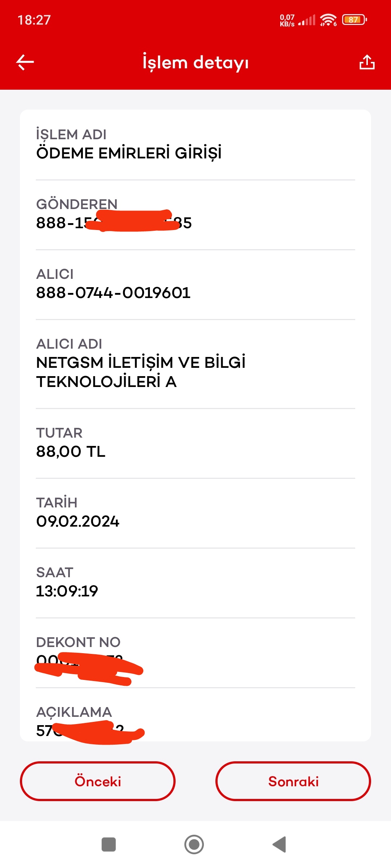Tap the Wi-Fi status icon

point(328,20)
